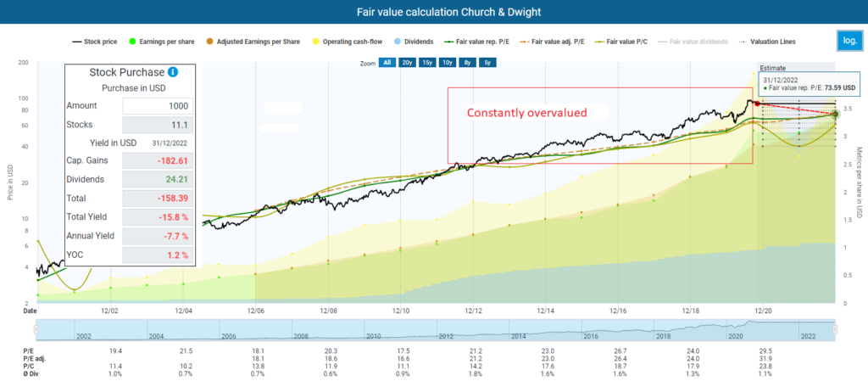The width and height of the screenshot is (868, 381).
Task: Click the Fair value rep. P/E tooltip
Action: pos(809,83)
